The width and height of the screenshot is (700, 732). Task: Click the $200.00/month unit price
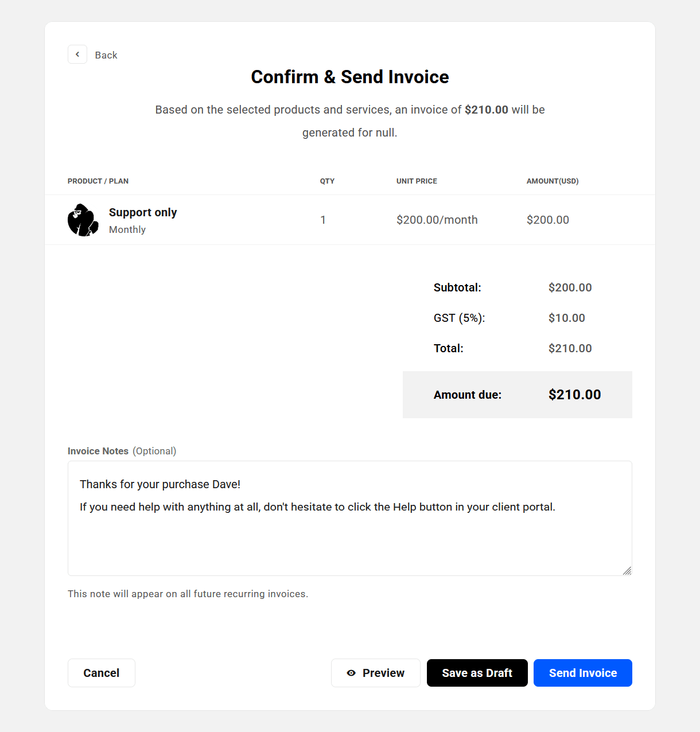point(437,220)
